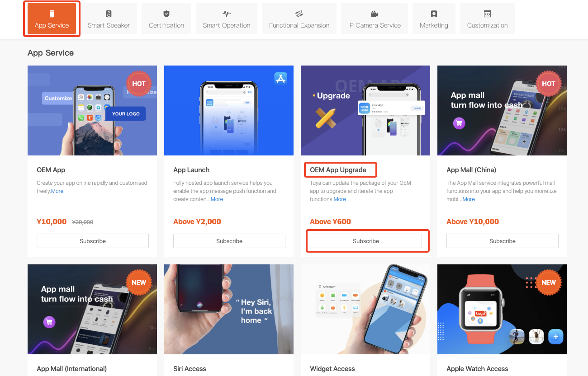Subscribe to App Mall (China)
The image size is (588, 376).
(x=503, y=241)
